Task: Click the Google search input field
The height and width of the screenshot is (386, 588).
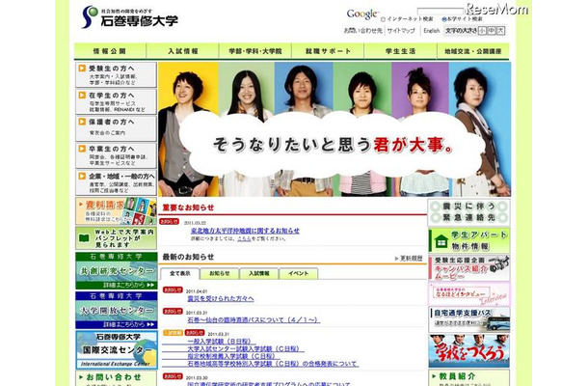Action: click(x=441, y=12)
